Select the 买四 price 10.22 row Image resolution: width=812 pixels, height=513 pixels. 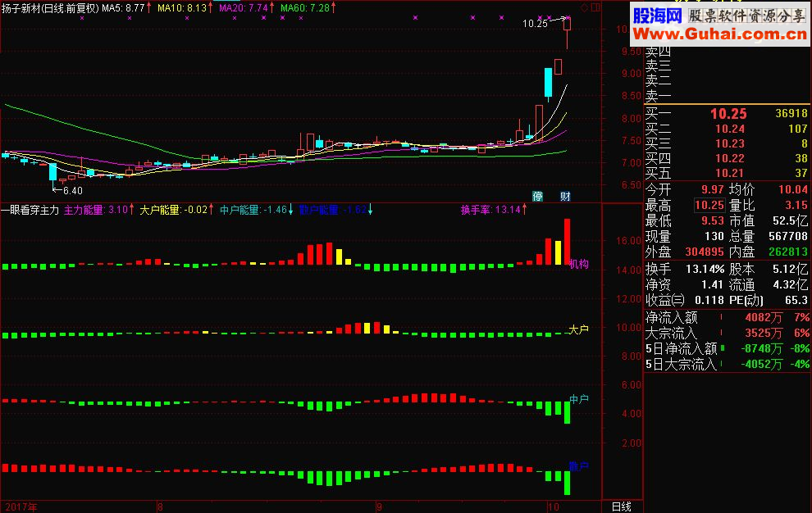coord(726,158)
